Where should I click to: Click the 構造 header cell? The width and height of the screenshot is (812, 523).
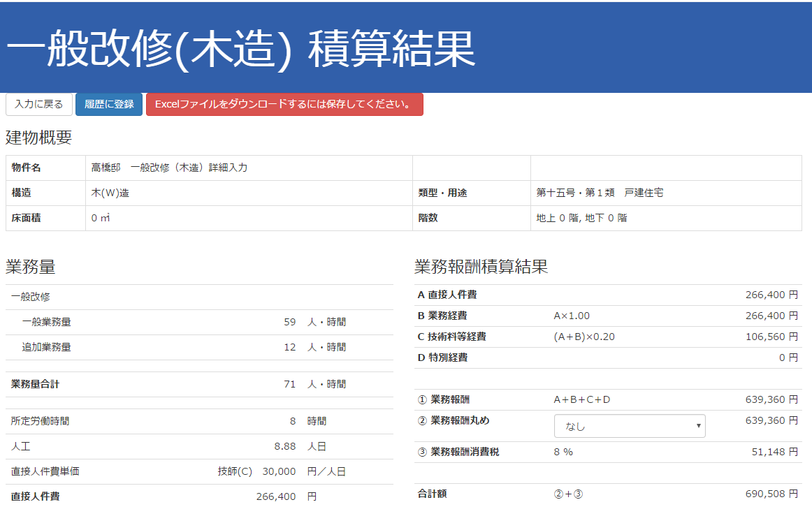[x=45, y=193]
